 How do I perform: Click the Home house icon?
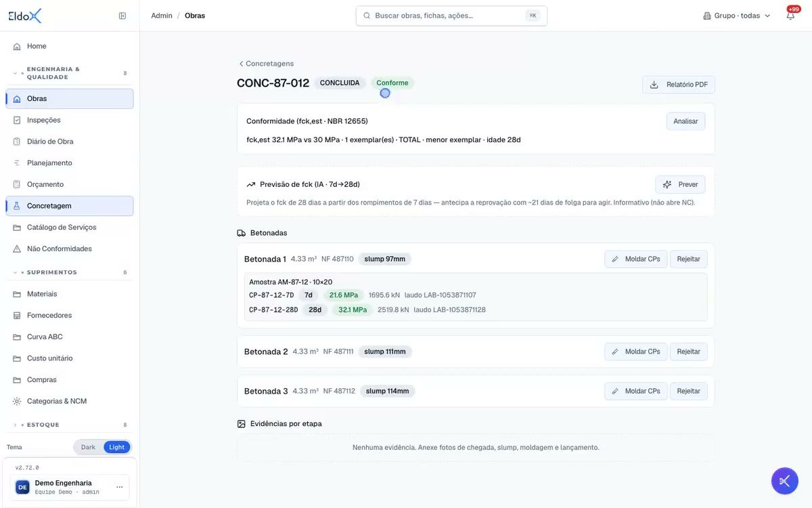[17, 47]
